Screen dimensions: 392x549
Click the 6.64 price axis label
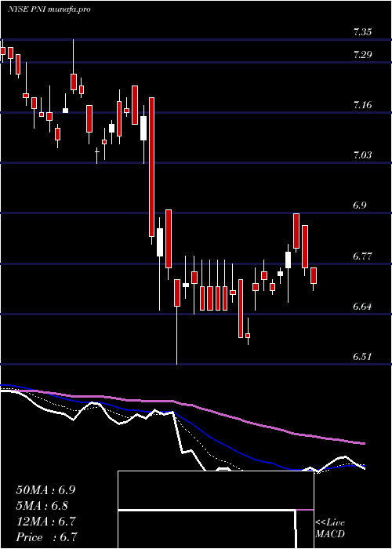[362, 307]
